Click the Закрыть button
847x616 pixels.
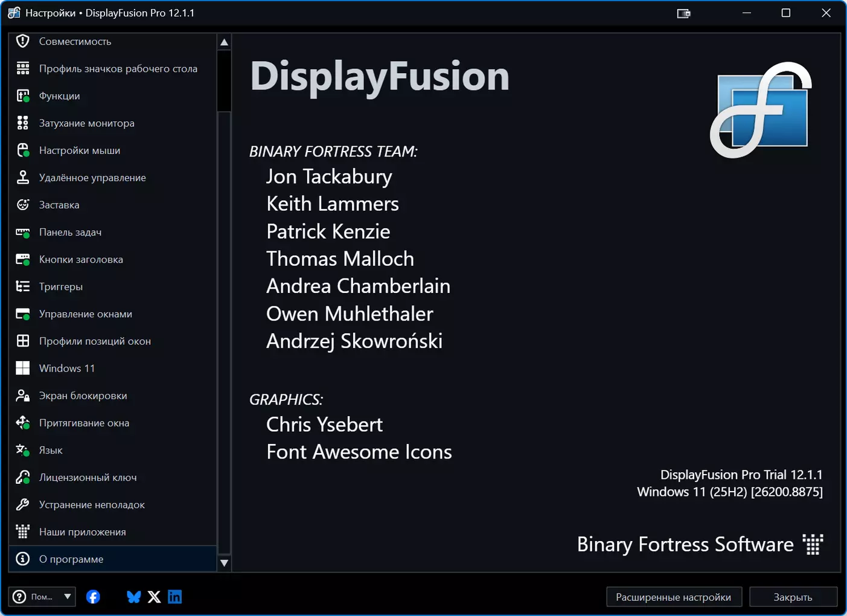click(x=793, y=597)
